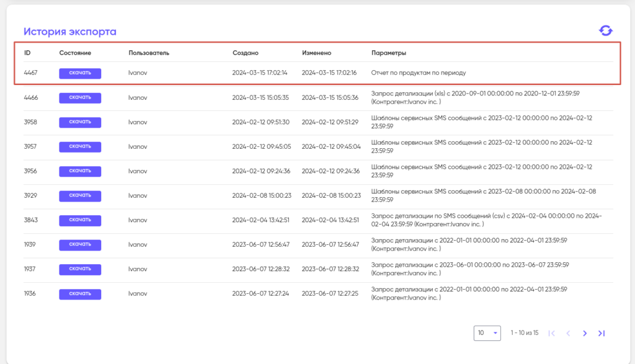The width and height of the screenshot is (635, 364).
Task: Click the Пользователь column header
Action: pyautogui.click(x=149, y=53)
